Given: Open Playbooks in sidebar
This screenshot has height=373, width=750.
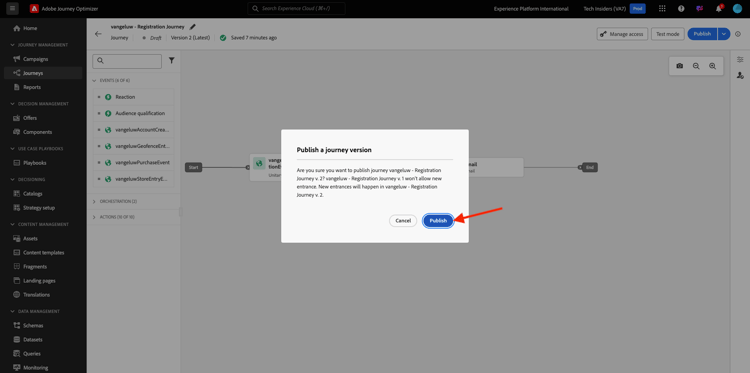Looking at the screenshot, I should click(x=34, y=163).
